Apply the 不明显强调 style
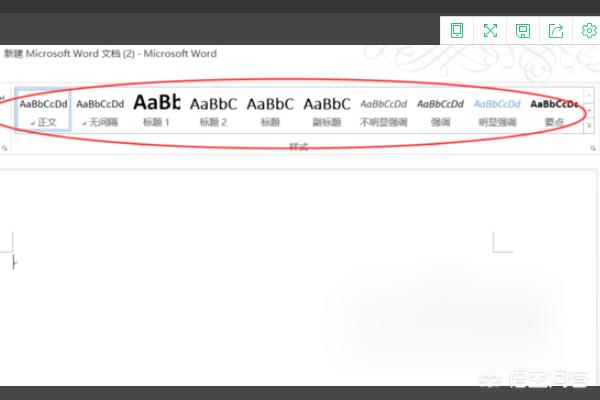 click(x=384, y=110)
